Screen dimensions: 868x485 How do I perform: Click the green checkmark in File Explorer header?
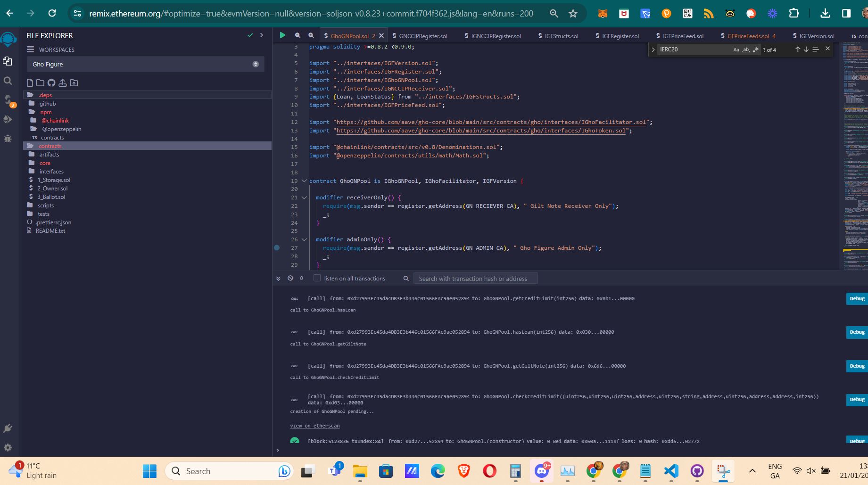coord(250,35)
